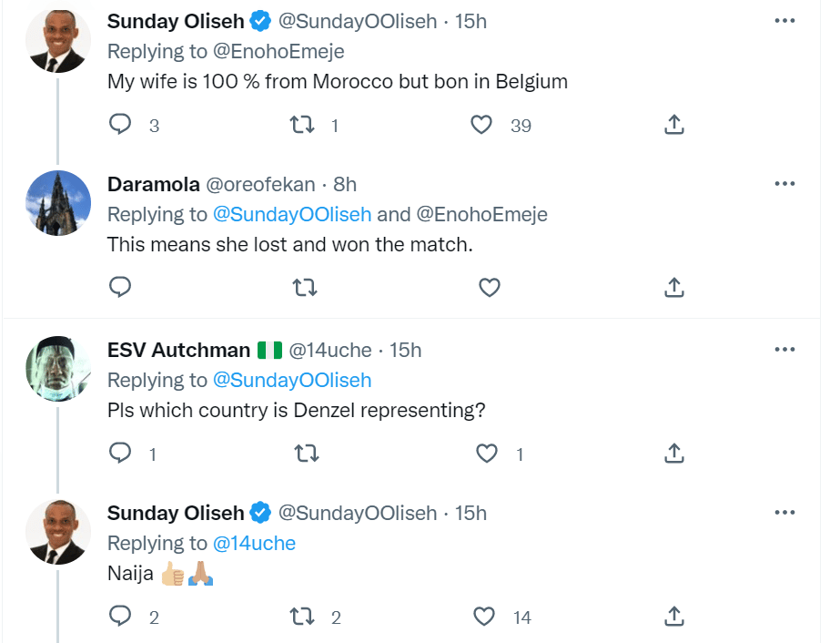Image resolution: width=840 pixels, height=643 pixels.
Task: View Daramola's profile picture
Action: [58, 203]
